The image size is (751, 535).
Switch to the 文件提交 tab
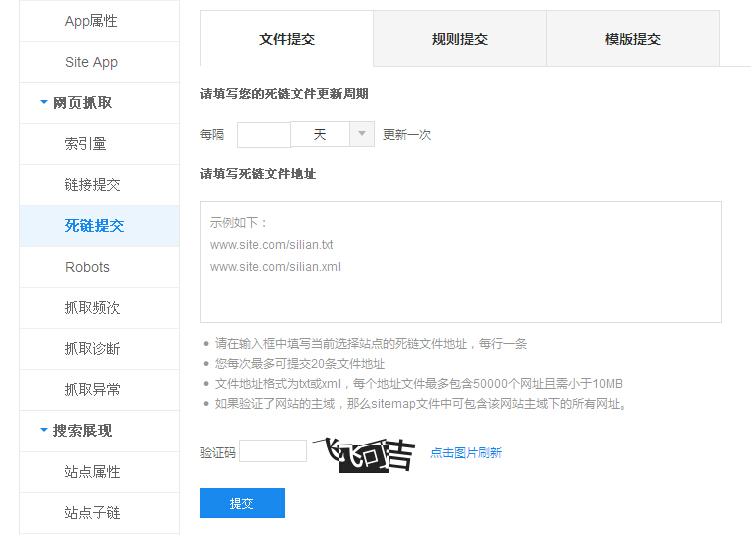[287, 39]
